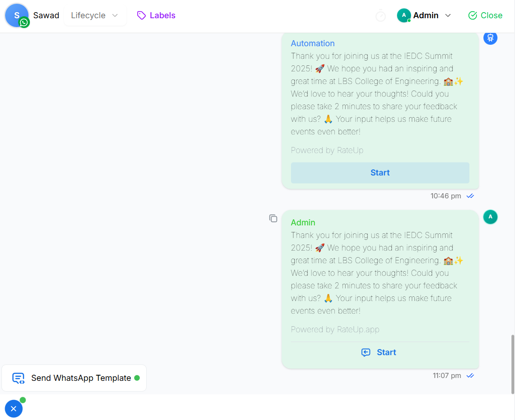
Task: Click the stopwatch icon in header
Action: [381, 16]
